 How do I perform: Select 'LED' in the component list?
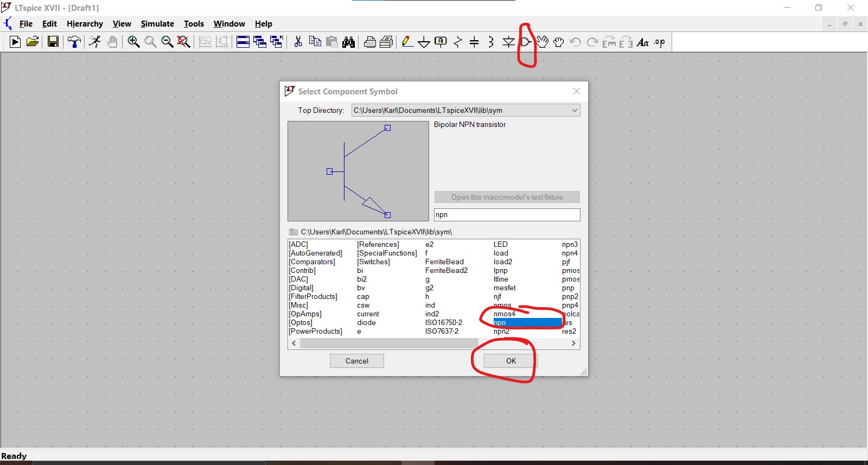click(501, 244)
